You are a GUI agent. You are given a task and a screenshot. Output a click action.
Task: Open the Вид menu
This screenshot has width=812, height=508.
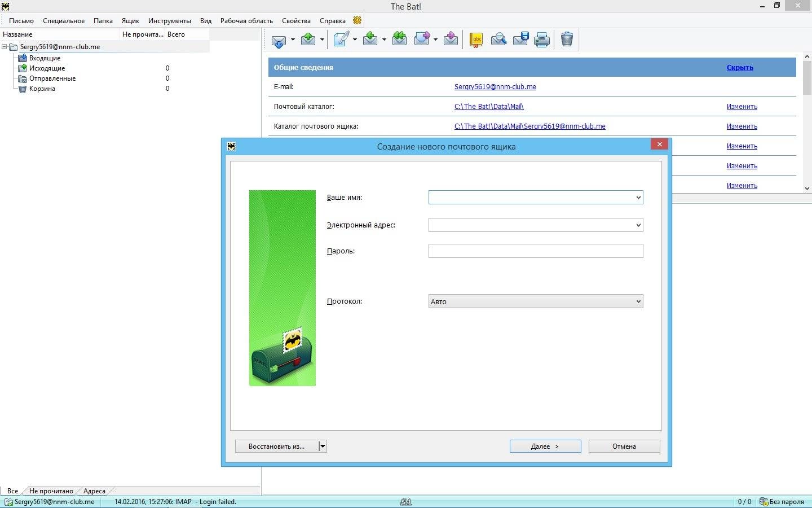(x=206, y=21)
